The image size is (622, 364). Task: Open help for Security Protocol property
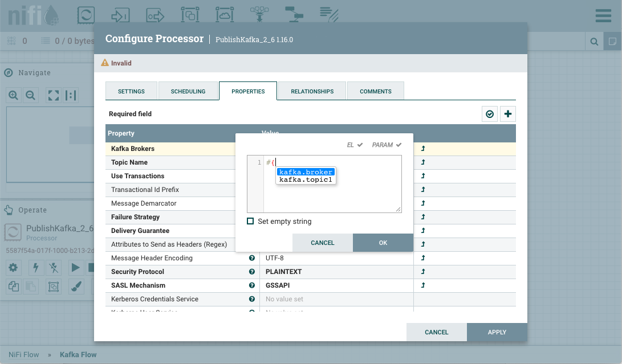click(251, 272)
